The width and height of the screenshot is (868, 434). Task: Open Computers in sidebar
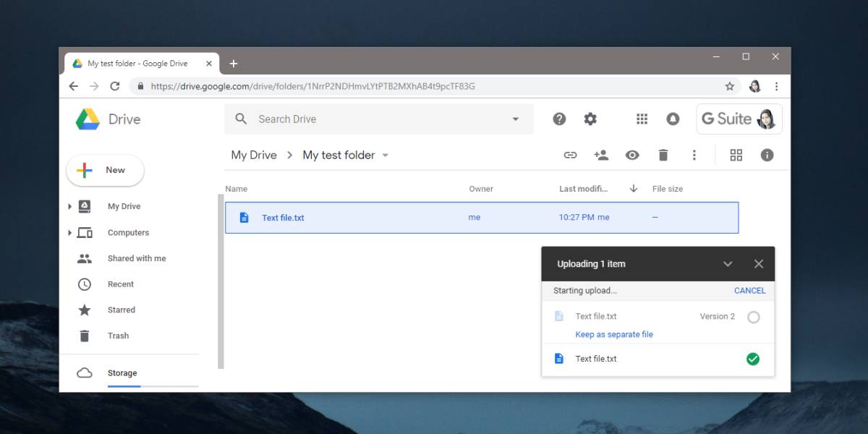[x=128, y=233]
